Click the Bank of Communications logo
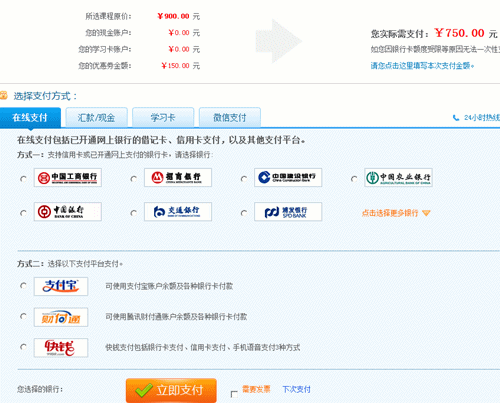 pos(178,212)
